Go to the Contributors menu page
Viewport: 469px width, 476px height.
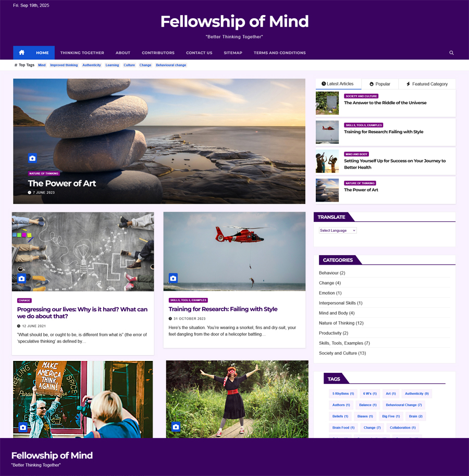[x=158, y=53]
